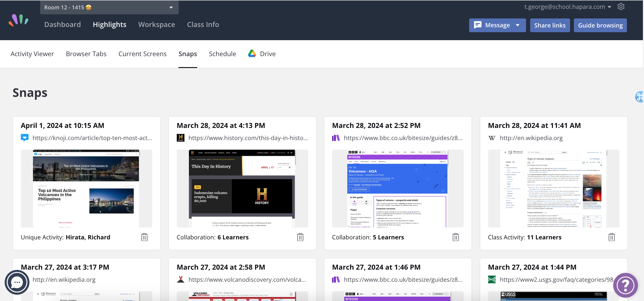Image resolution: width=644 pixels, height=301 pixels.
Task: Open the Drive tab
Action: [x=262, y=54]
